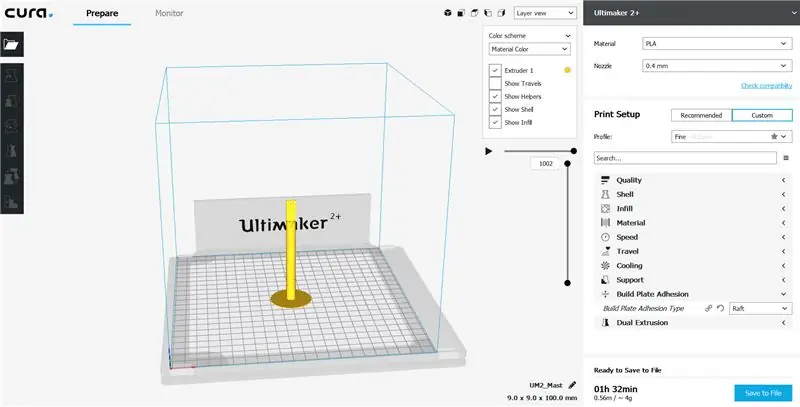This screenshot has height=407, width=800.
Task: Open the Profile Fine dropdown
Action: 732,137
